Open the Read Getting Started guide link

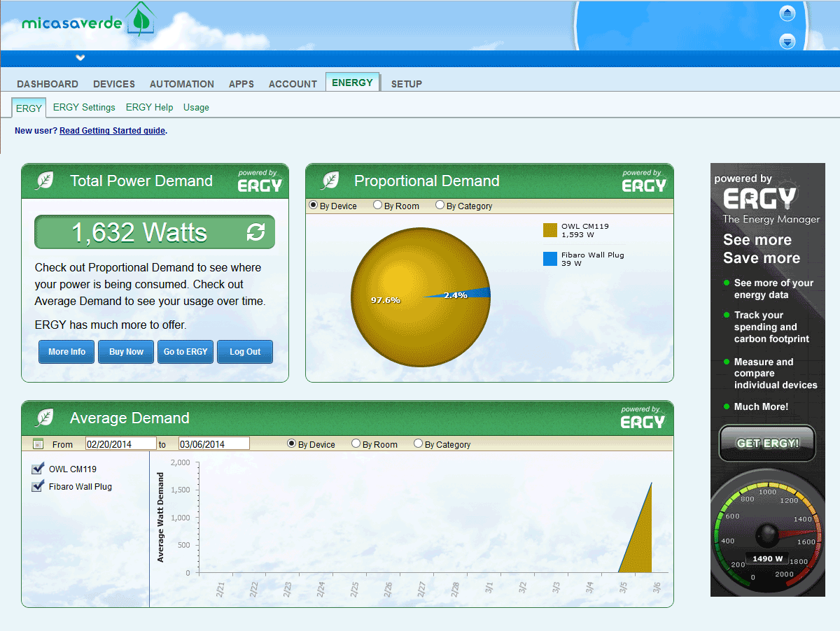tap(113, 131)
